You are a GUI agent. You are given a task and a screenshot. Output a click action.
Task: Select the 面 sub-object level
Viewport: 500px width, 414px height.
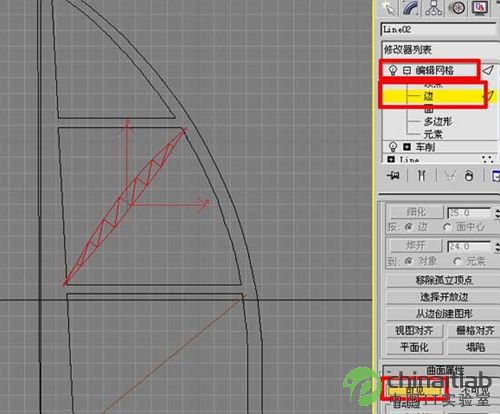tap(429, 109)
